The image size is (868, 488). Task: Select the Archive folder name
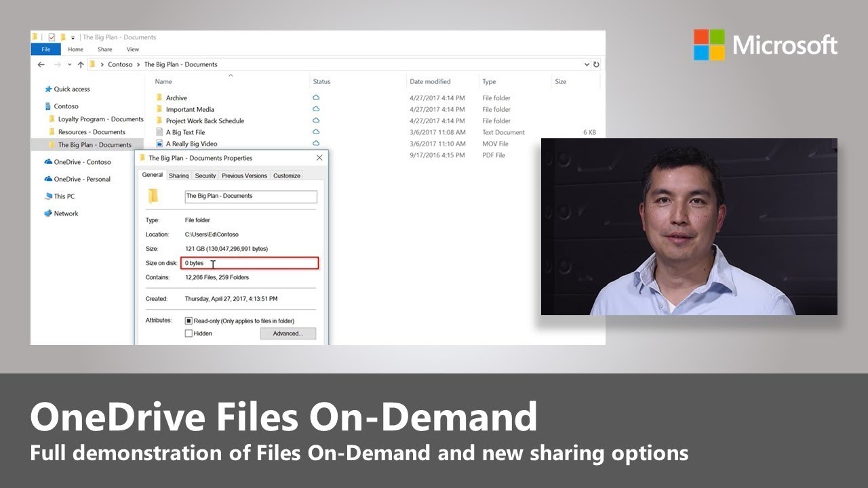176,98
